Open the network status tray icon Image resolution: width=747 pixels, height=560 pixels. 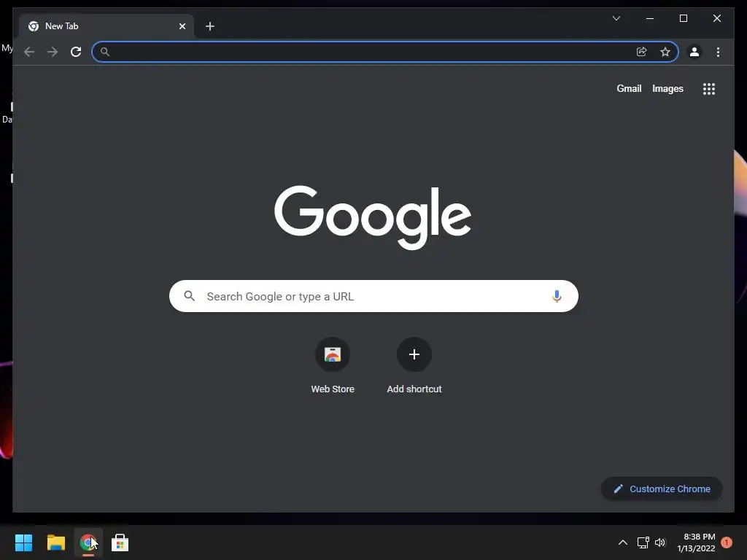[x=643, y=542]
